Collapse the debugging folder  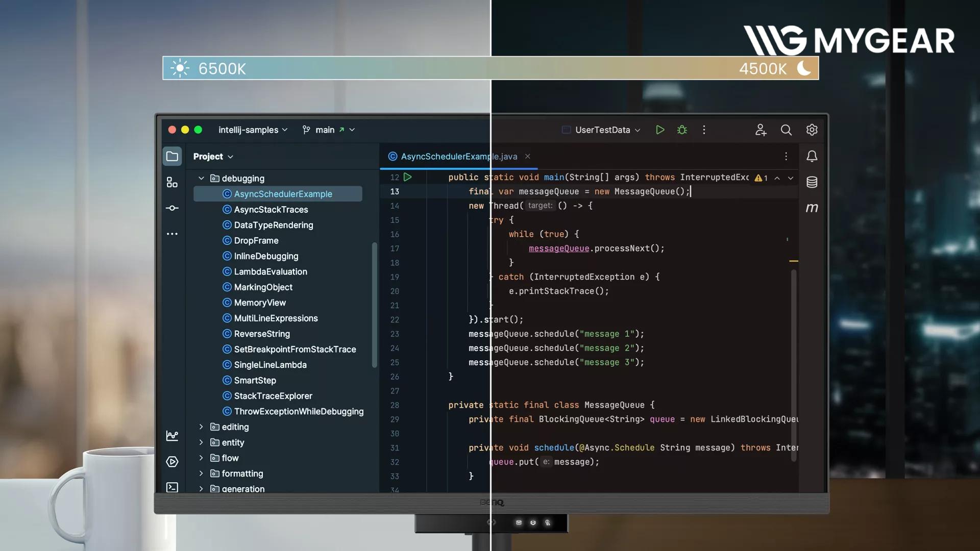(201, 178)
